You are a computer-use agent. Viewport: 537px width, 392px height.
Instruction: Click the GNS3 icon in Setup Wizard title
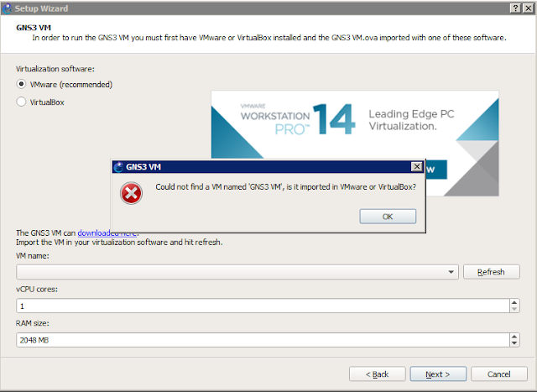[x=7, y=8]
